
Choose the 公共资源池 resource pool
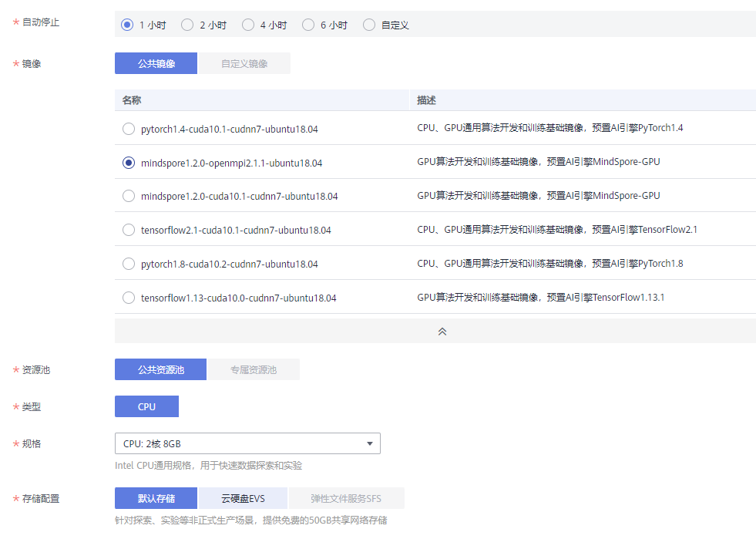pos(160,369)
